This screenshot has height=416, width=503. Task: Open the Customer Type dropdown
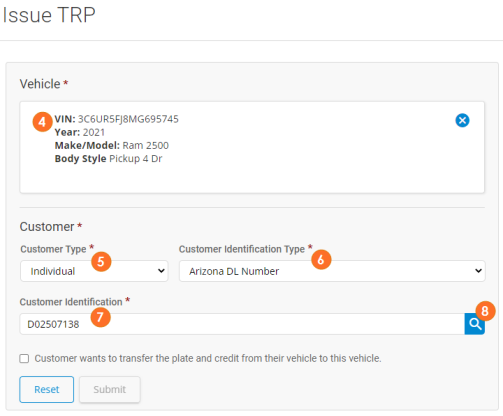(x=94, y=271)
